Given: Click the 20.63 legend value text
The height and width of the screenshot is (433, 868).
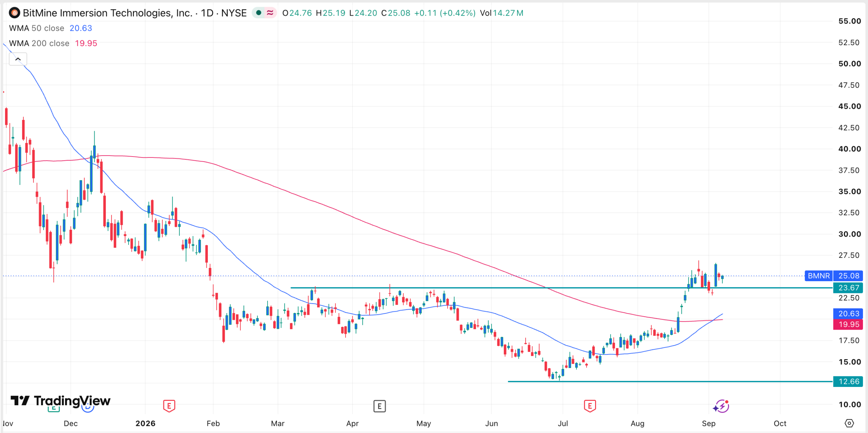Looking at the screenshot, I should point(81,28).
